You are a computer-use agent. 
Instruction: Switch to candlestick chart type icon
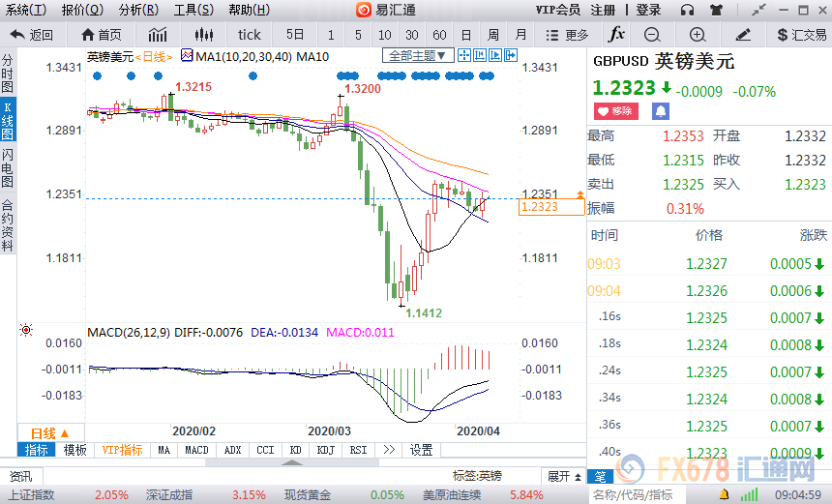[x=204, y=35]
